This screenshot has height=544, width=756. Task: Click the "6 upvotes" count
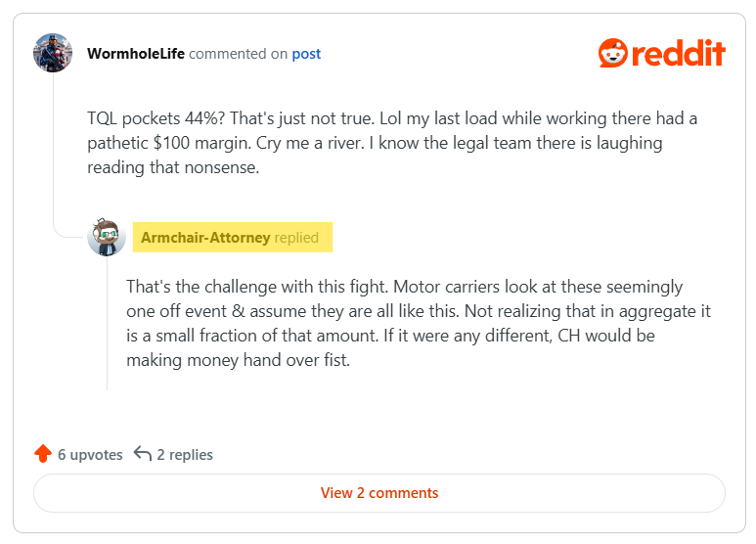(90, 454)
